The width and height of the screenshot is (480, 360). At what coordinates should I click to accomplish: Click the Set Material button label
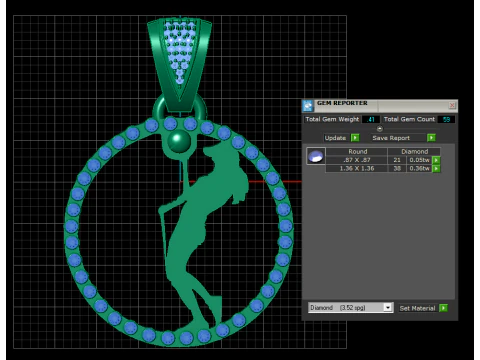417,308
